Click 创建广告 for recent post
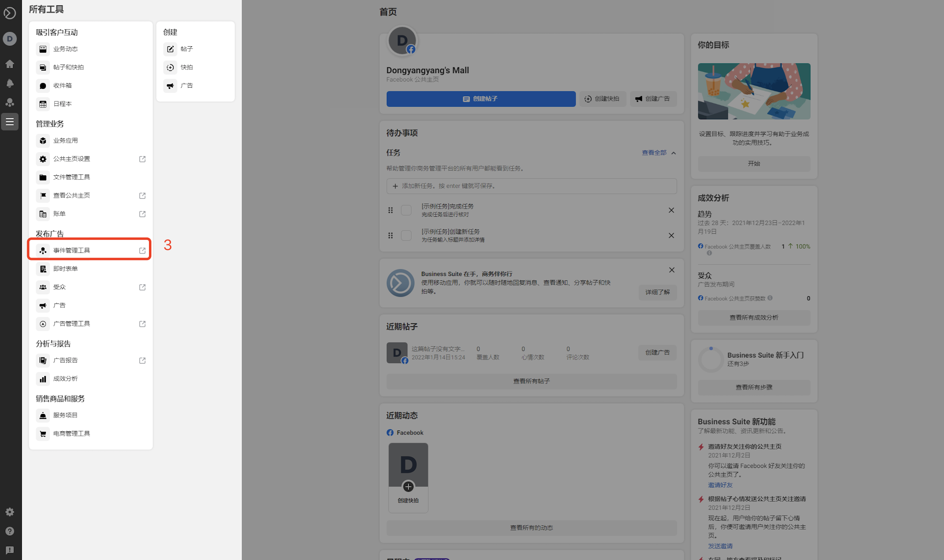Viewport: 944px width, 560px height. click(657, 353)
